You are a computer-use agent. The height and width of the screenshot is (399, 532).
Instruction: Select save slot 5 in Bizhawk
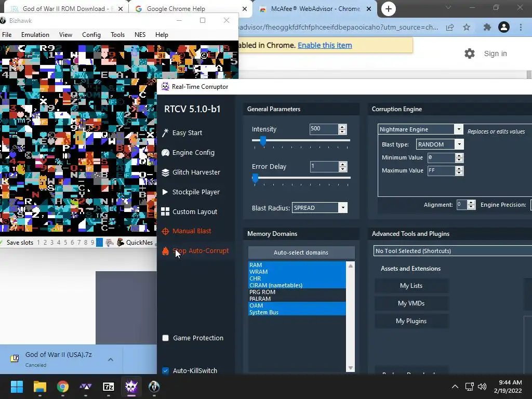[65, 243]
